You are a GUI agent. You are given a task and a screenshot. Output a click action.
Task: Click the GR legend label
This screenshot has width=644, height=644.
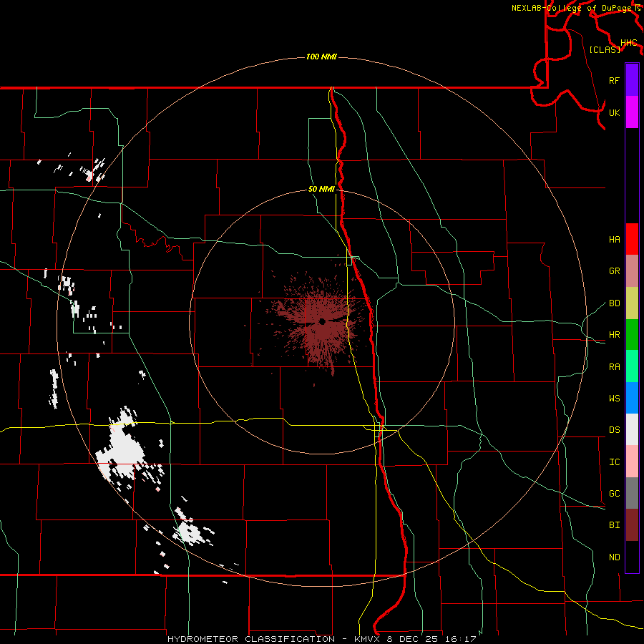click(615, 271)
